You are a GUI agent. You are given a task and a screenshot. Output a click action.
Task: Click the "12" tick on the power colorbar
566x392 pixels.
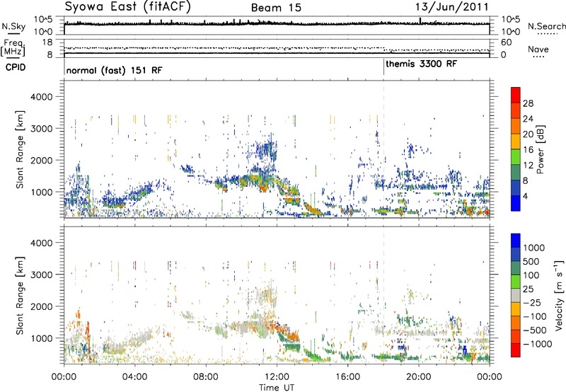(528, 166)
